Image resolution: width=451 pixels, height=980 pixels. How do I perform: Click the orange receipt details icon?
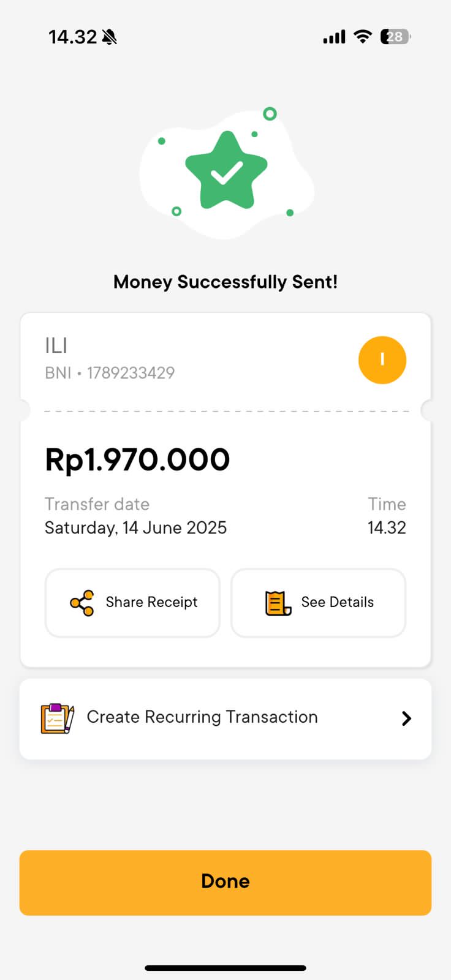click(x=278, y=603)
